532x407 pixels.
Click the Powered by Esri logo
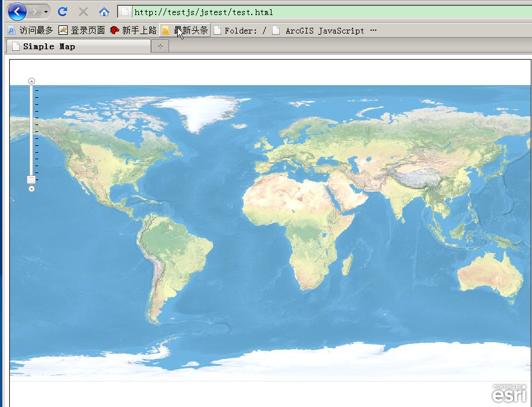point(509,393)
